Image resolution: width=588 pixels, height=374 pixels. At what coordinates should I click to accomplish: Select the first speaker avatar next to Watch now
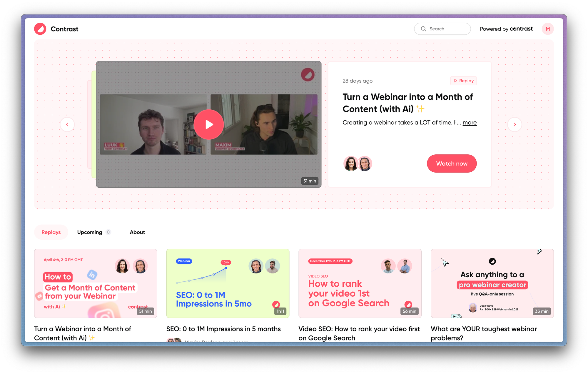[351, 163]
